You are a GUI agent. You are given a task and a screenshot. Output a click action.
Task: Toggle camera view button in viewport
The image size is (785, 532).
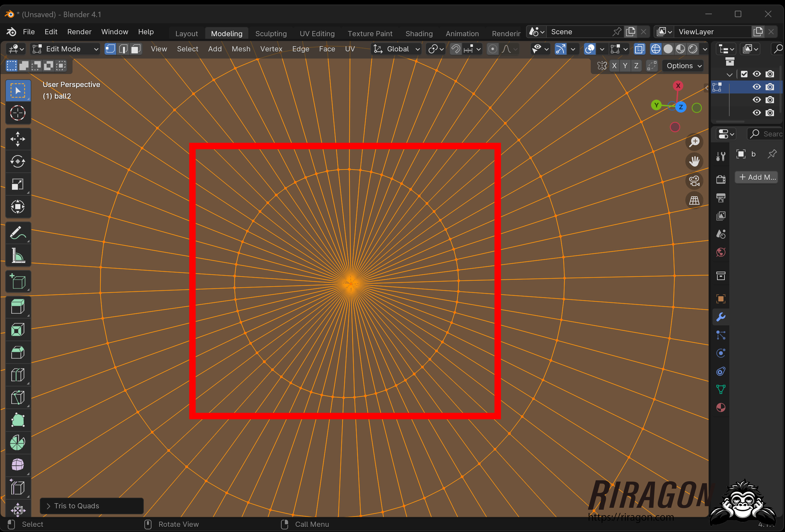point(694,181)
